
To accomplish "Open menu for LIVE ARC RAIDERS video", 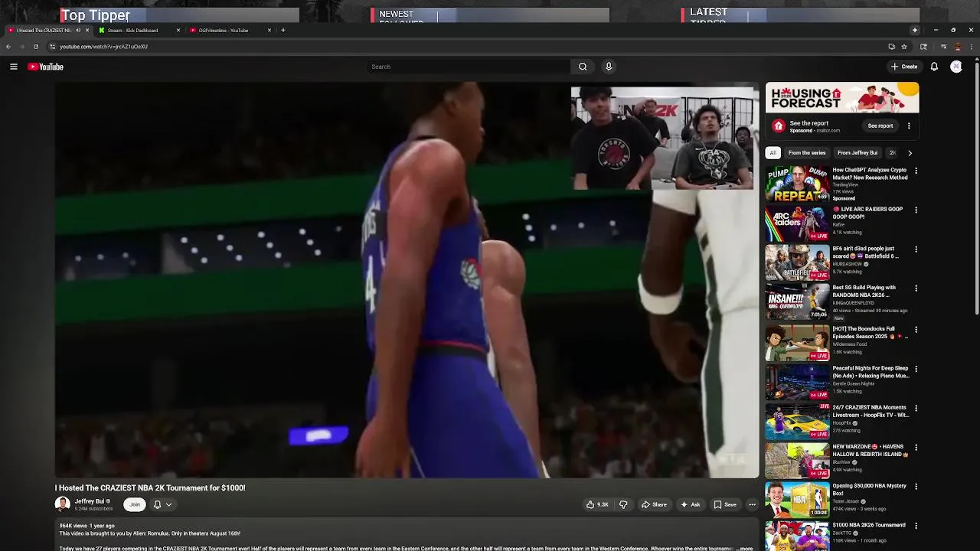I will click(916, 210).
